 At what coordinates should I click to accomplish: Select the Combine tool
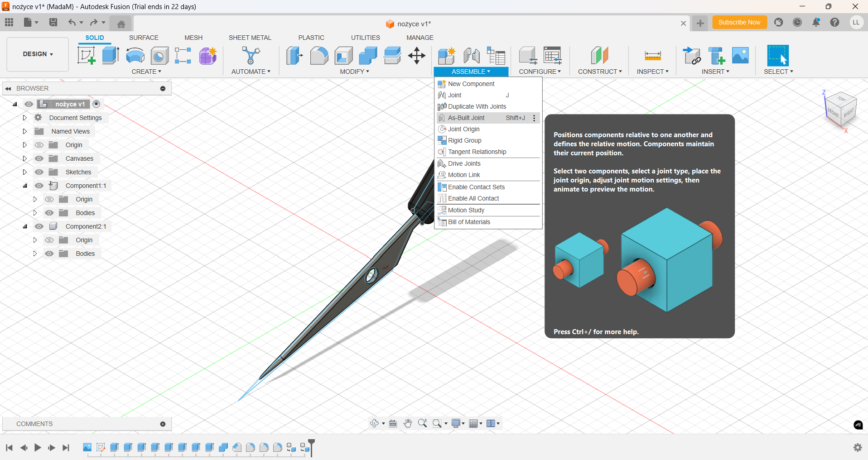point(368,56)
